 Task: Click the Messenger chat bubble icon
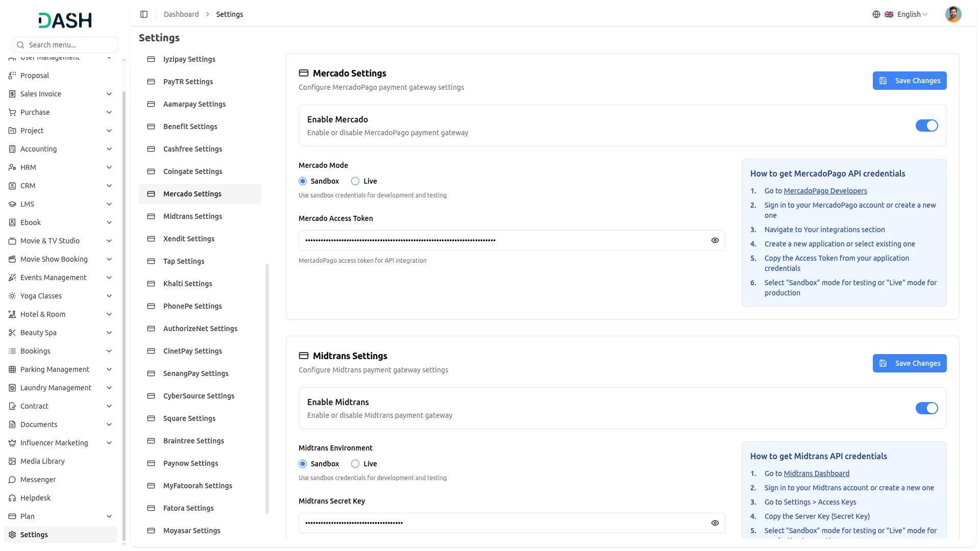tap(12, 480)
